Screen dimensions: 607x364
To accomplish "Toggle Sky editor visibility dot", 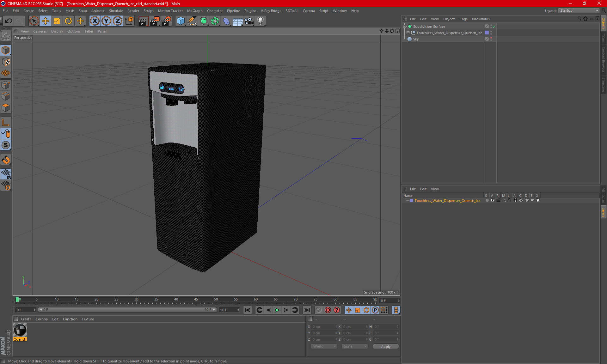I will [491, 38].
